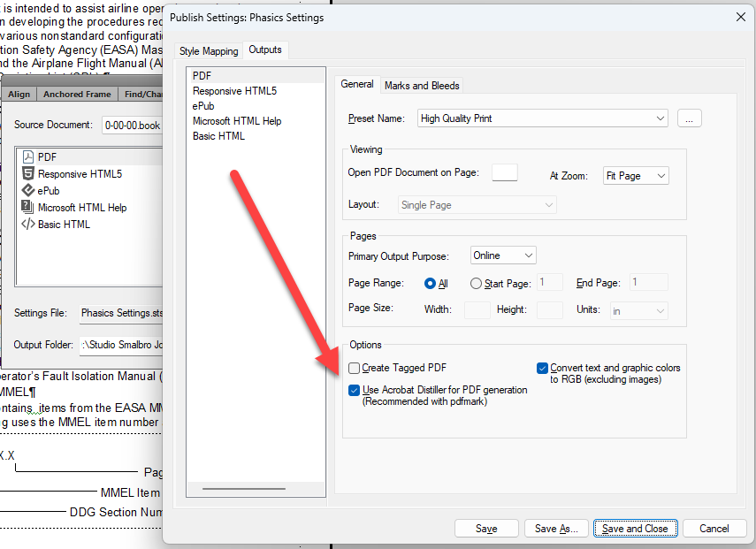Viewport: 756px width, 549px height.
Task: Switch to the Style Mapping tab
Action: (x=209, y=50)
